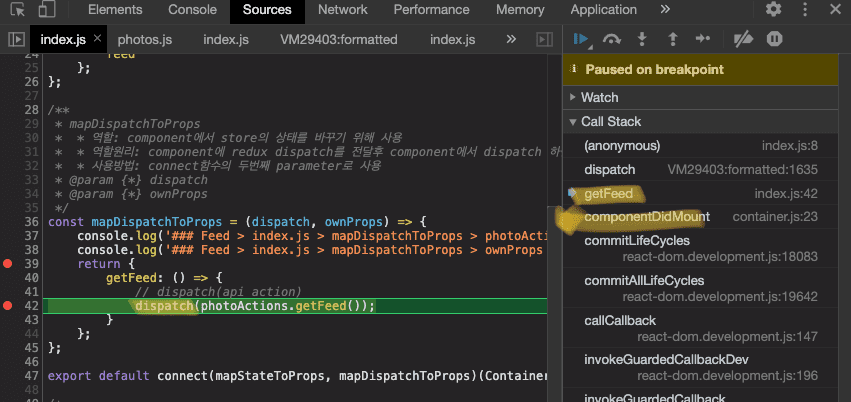Close the active index.js file tab
This screenshot has width=851, height=402.
[96, 40]
